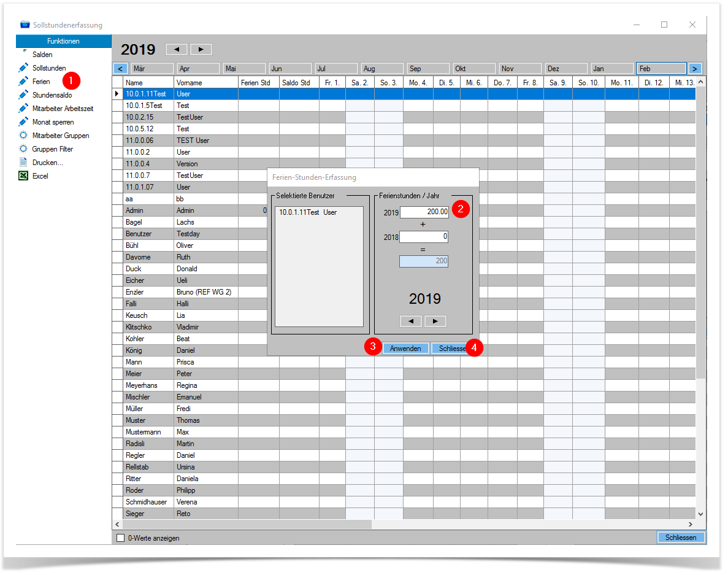The width and height of the screenshot is (728, 575).
Task: Click the document icon beside Drucken...
Action: click(x=23, y=162)
